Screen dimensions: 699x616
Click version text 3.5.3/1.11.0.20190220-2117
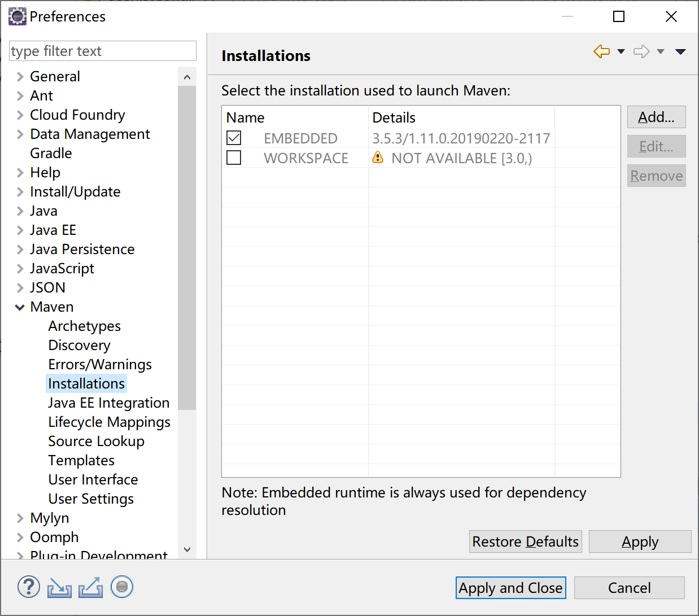461,138
